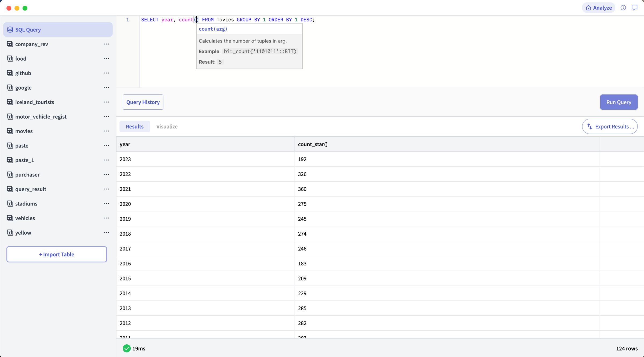Open the ellipsis menu for iceland_tourists

pyautogui.click(x=107, y=102)
